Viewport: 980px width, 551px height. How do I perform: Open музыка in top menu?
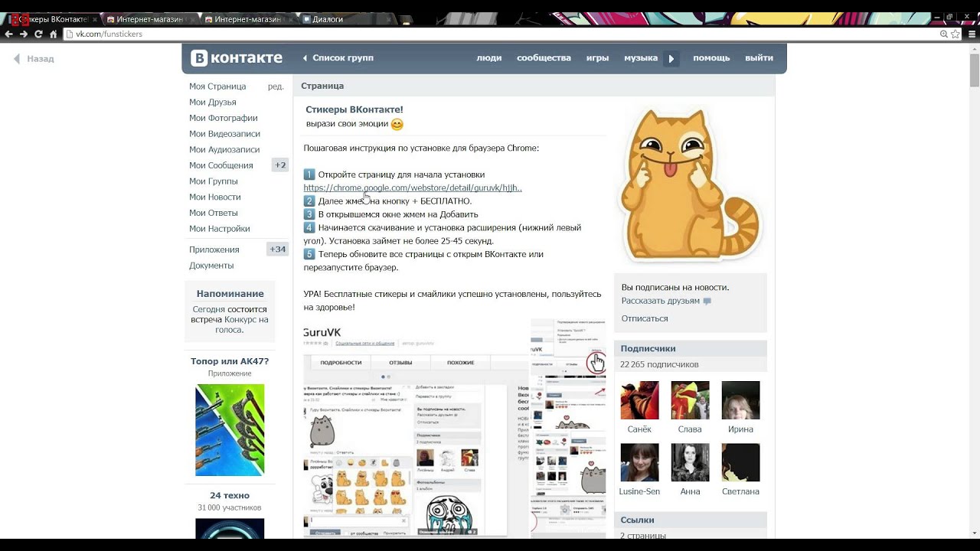click(x=641, y=58)
